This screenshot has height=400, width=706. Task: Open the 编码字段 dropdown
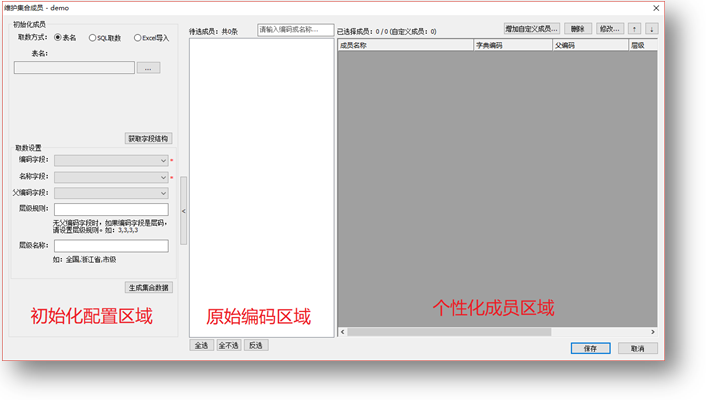tap(111, 160)
